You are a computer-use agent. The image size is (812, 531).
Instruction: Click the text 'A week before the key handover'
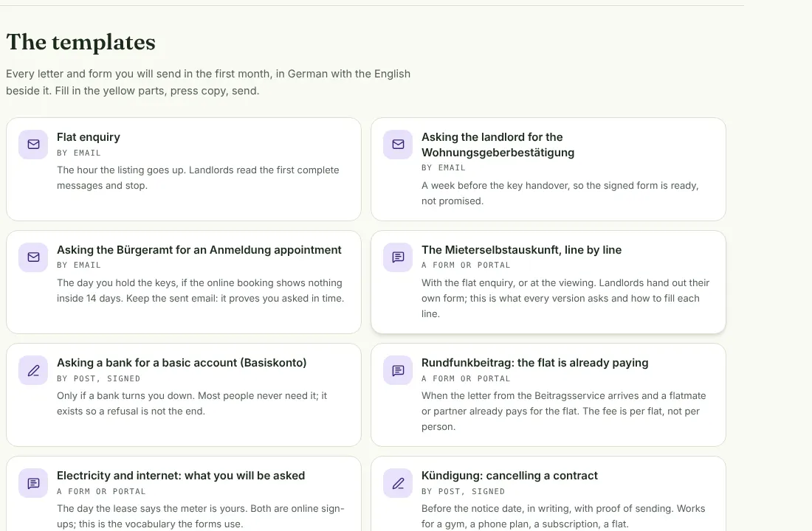(560, 193)
